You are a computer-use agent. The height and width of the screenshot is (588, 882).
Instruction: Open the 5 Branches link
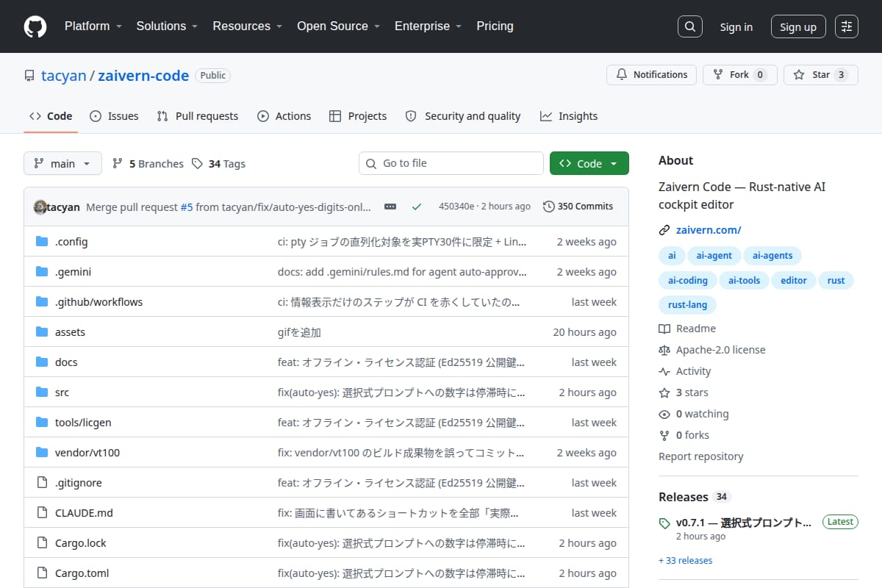tap(148, 164)
